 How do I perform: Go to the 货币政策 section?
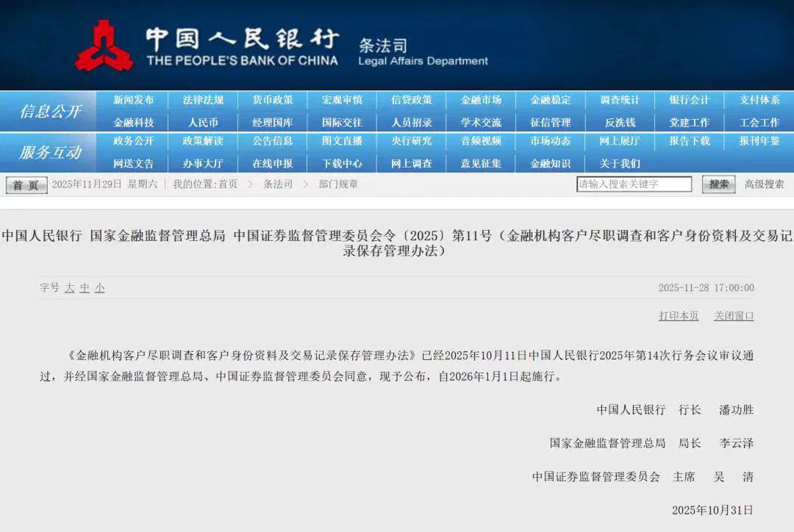pyautogui.click(x=273, y=100)
